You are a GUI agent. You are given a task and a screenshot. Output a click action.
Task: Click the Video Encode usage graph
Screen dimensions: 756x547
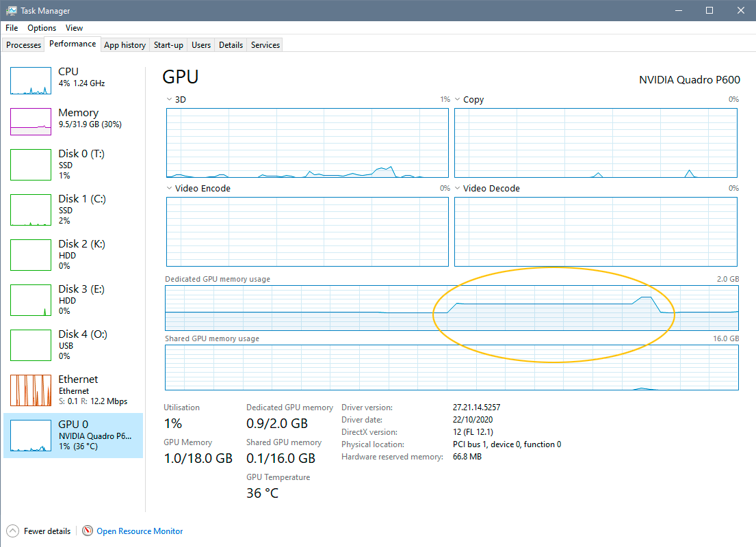pos(307,231)
